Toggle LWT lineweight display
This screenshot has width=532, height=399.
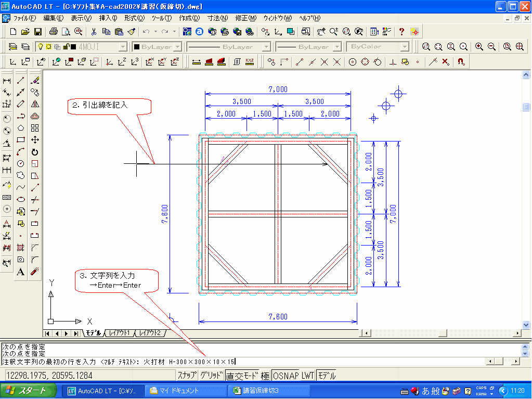point(308,375)
